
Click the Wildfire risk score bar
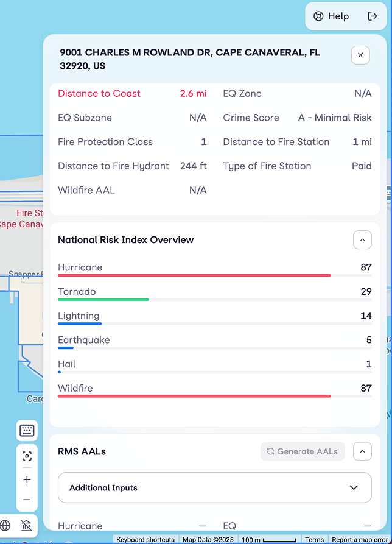click(x=195, y=396)
